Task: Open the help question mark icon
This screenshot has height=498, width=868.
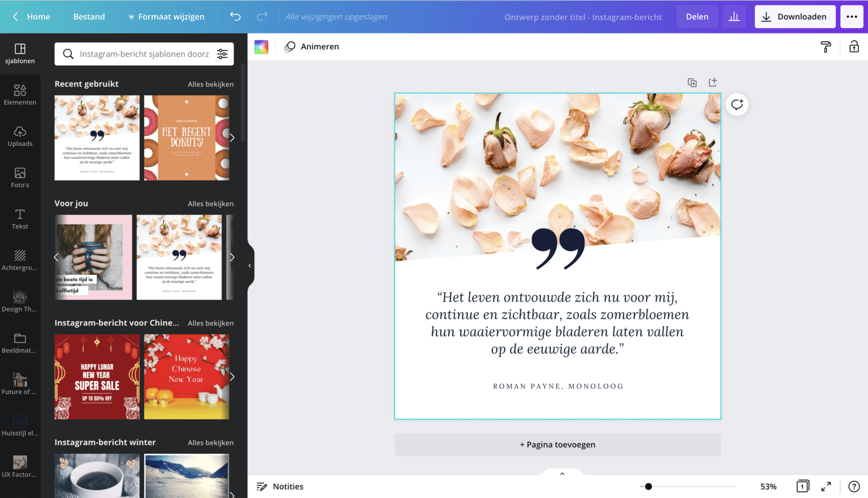Action: [x=854, y=487]
